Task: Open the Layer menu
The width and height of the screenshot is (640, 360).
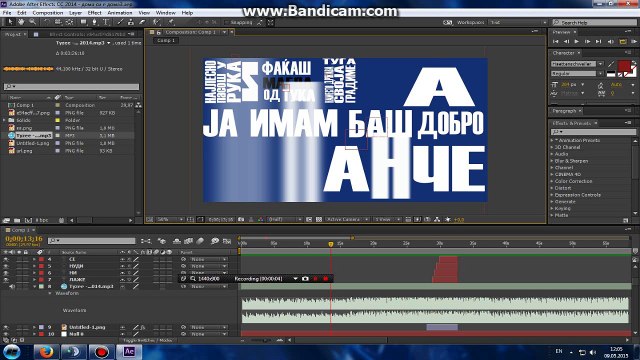Action: 76,13
